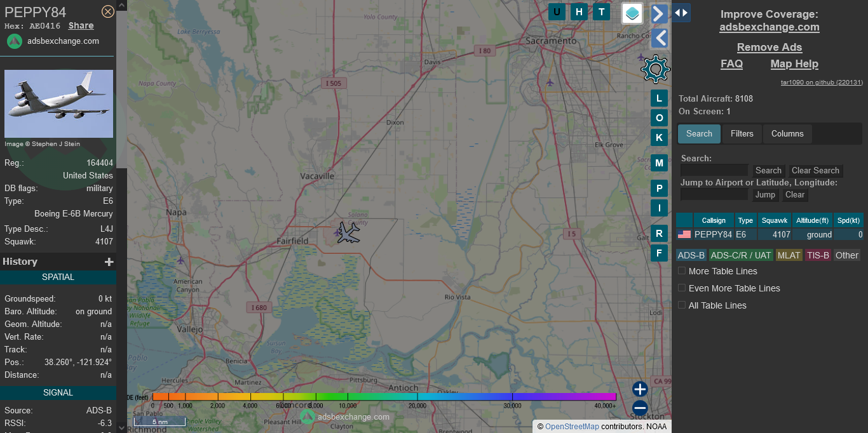Viewport: 868px width, 433px height.
Task: Sort table by Squawk column header
Action: [775, 220]
